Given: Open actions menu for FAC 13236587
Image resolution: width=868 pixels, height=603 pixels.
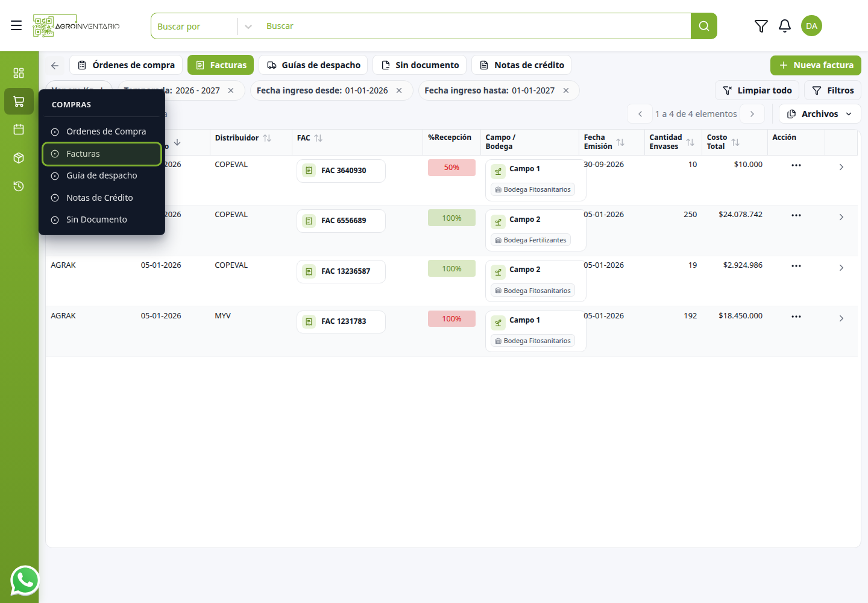Looking at the screenshot, I should [x=796, y=266].
